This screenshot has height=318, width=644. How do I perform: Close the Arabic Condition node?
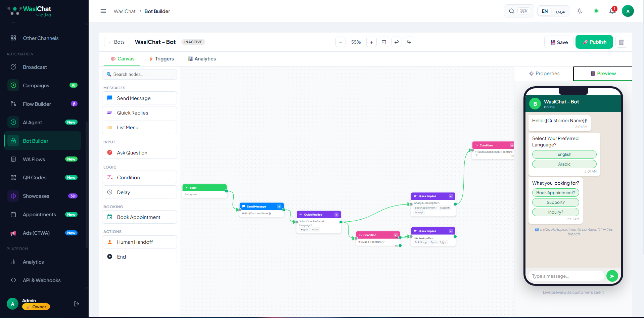396,235
